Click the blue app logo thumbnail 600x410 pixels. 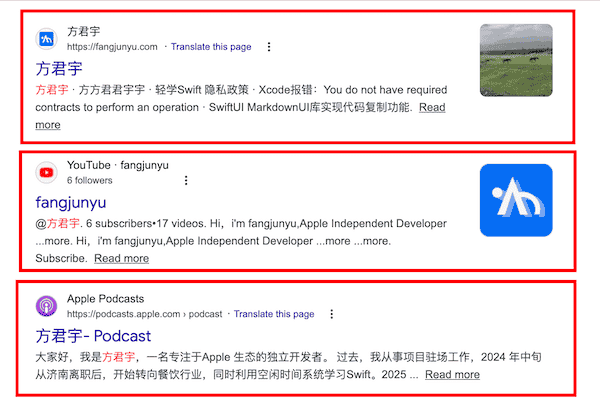[x=516, y=200]
